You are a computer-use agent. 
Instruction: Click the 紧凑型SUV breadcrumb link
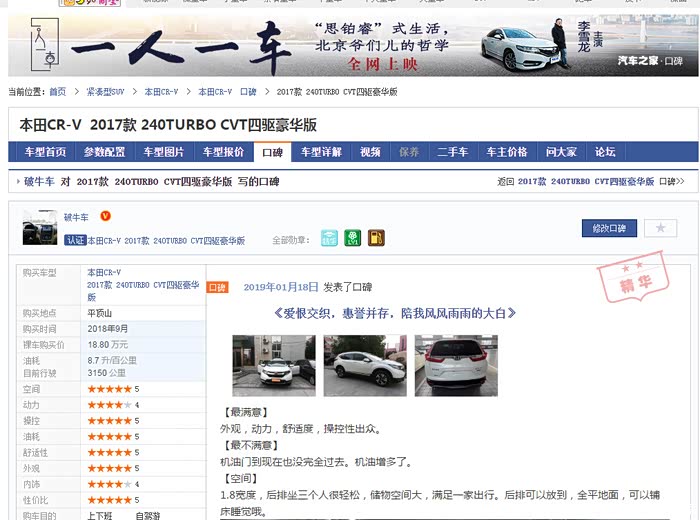104,92
